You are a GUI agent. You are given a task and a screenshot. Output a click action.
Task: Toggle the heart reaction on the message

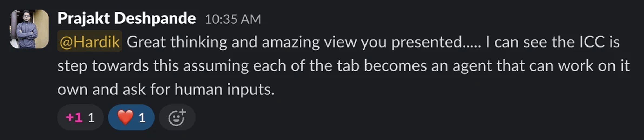coord(131,118)
